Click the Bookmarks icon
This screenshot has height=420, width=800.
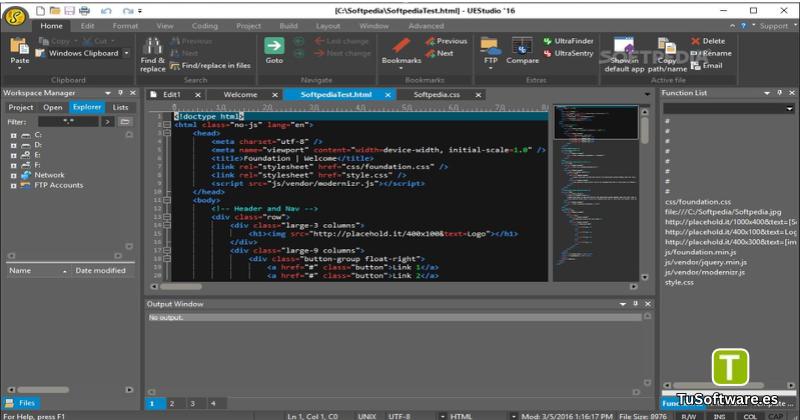(401, 45)
